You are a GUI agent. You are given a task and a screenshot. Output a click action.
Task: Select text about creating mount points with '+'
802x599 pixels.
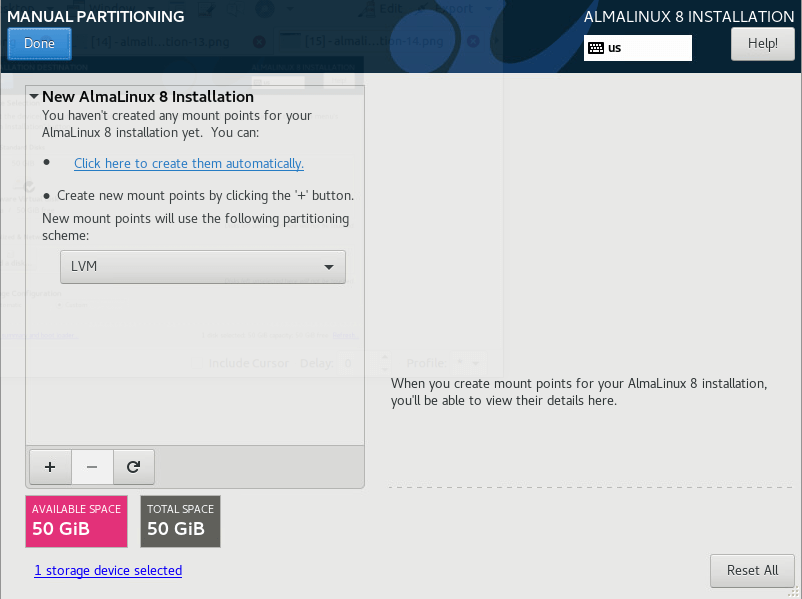[x=205, y=195]
